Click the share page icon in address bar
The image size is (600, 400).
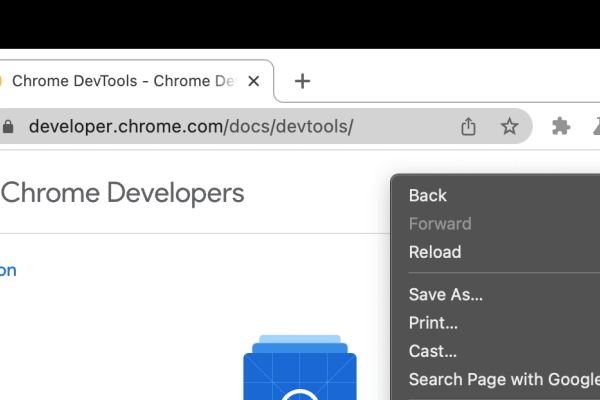point(468,126)
